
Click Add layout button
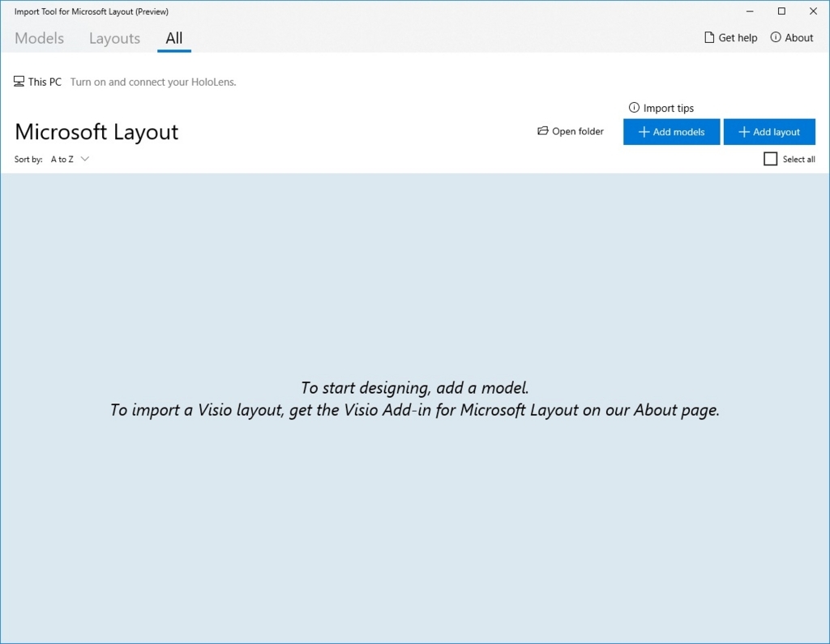tap(769, 132)
